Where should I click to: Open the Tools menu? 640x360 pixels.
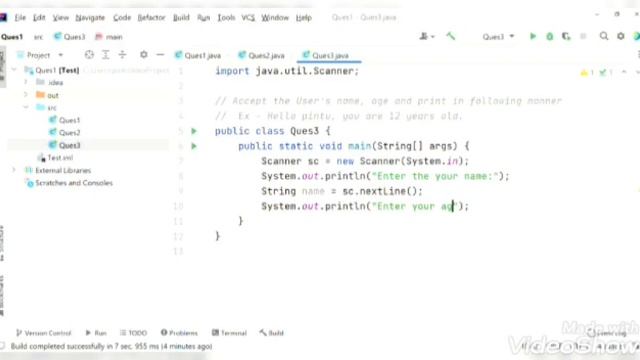click(226, 18)
